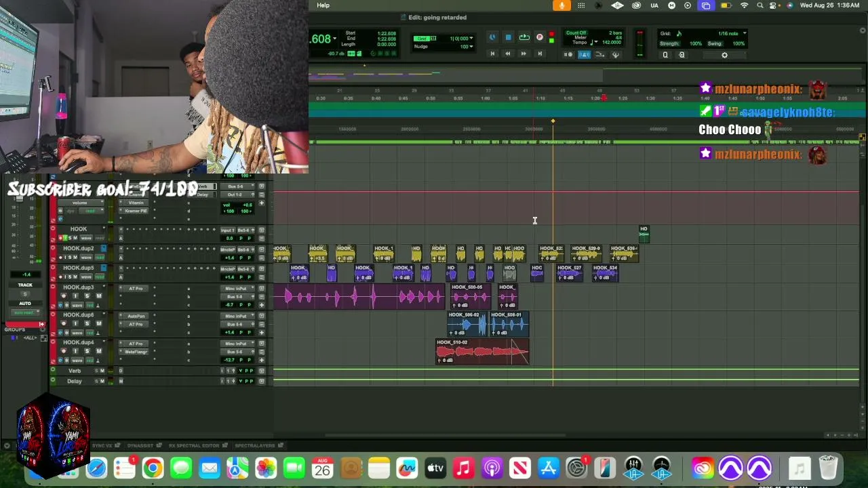Arm the red Record button in transport
The height and width of the screenshot is (488, 868).
(x=551, y=34)
